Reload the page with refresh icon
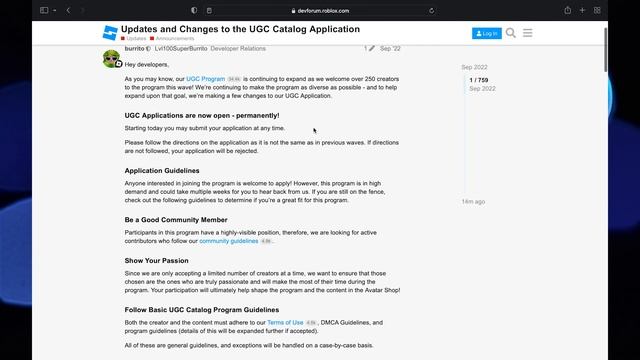The image size is (640, 360). pos(431,11)
